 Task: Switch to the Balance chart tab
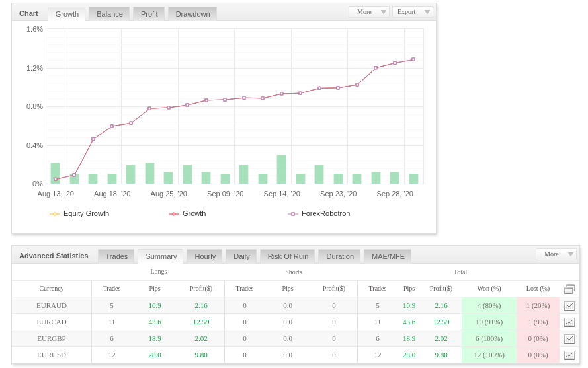[110, 14]
